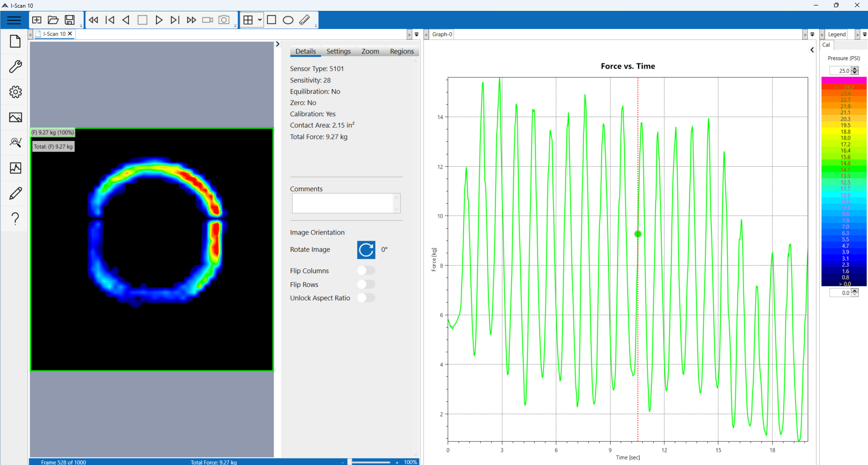Screen dimensions: 868x465
Task: Open the gear settings sidebar icon
Action: tap(15, 92)
